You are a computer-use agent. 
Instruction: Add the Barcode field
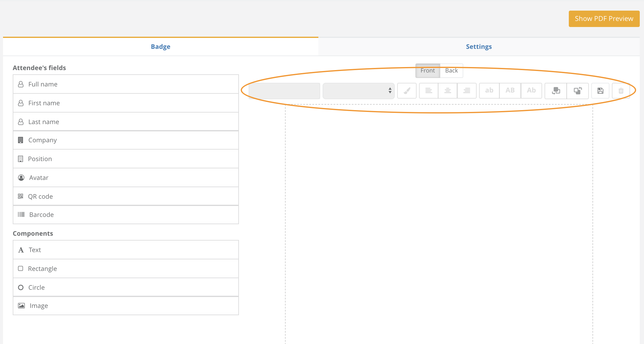126,215
